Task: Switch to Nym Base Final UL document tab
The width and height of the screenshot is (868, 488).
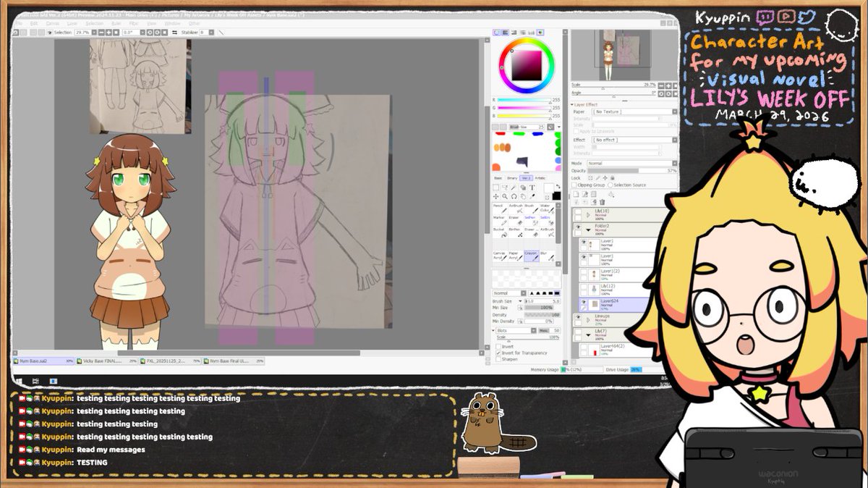Action: point(233,361)
